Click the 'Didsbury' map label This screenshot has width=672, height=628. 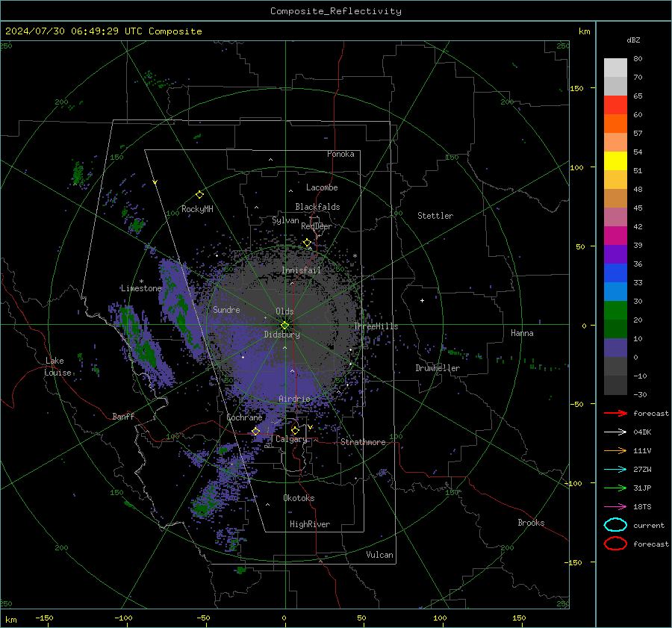point(281,335)
